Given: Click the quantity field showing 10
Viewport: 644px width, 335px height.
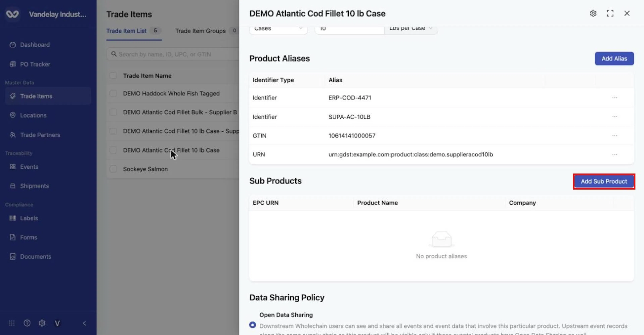Looking at the screenshot, I should (349, 29).
